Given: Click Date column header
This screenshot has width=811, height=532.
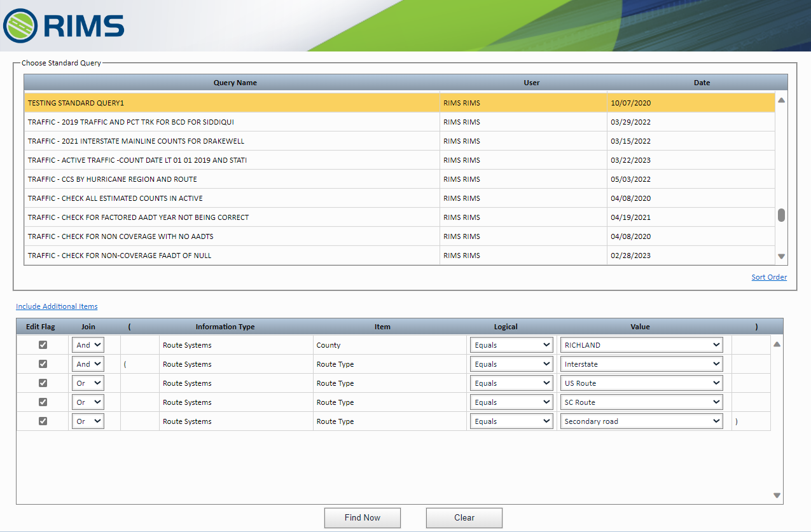Looking at the screenshot, I should [702, 83].
